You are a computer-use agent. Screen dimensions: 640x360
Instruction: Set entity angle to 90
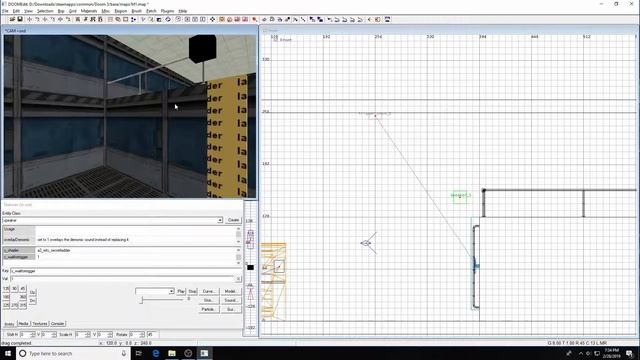click(14, 289)
